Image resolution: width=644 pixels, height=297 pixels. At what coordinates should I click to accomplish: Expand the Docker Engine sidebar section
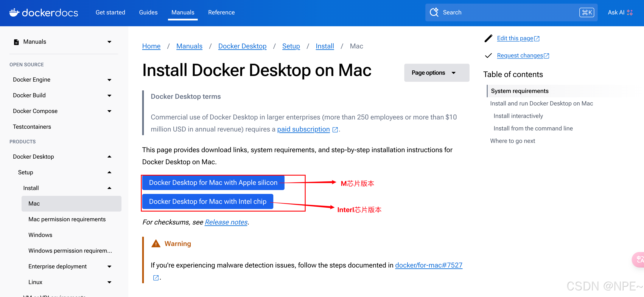pyautogui.click(x=109, y=80)
